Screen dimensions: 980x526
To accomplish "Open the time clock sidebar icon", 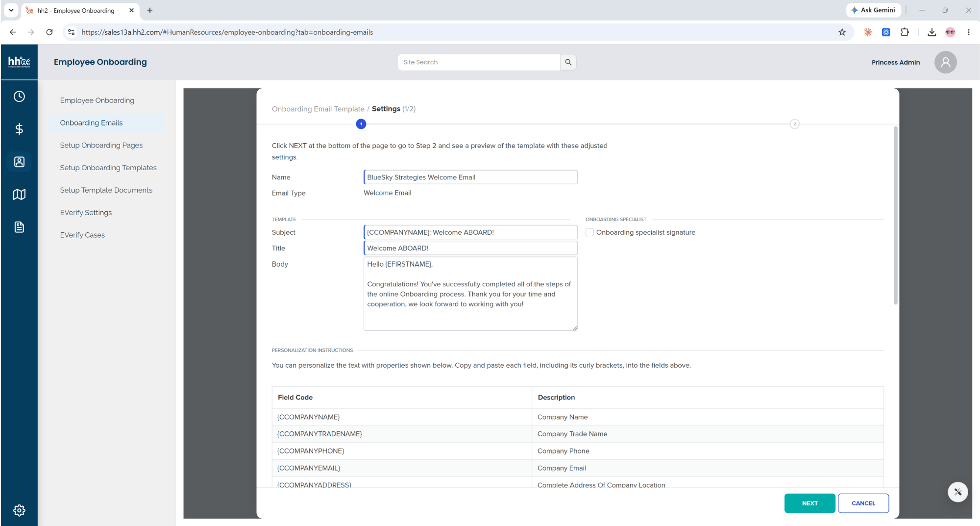I will pyautogui.click(x=19, y=97).
